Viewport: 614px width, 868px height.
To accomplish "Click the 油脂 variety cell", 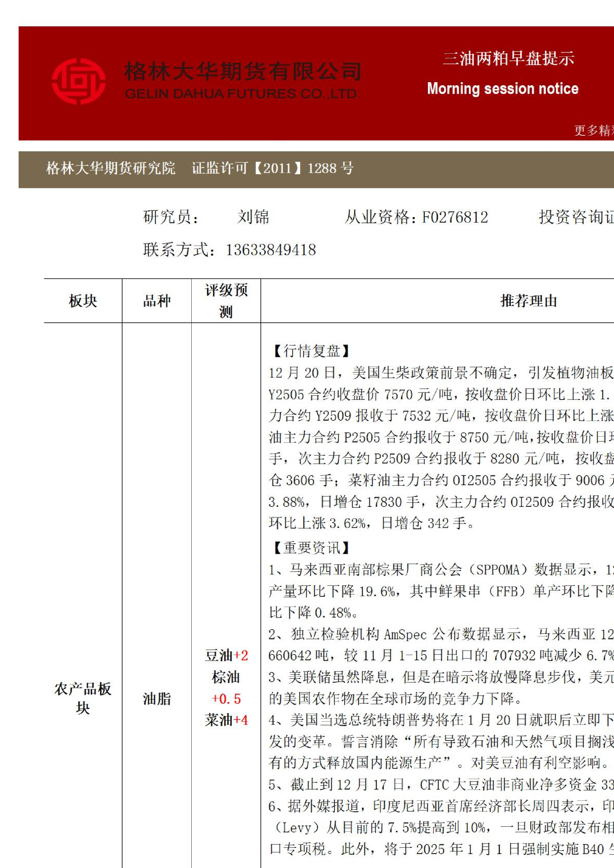I will pos(157,699).
